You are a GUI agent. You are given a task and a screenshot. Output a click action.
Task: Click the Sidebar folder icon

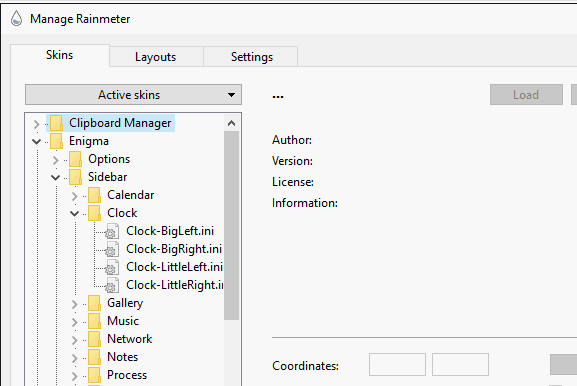click(75, 177)
